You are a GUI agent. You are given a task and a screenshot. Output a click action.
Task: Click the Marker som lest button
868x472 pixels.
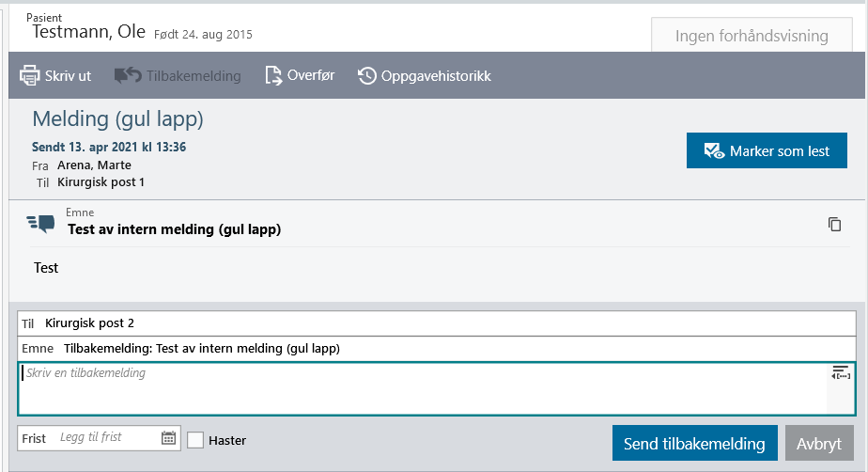click(767, 150)
